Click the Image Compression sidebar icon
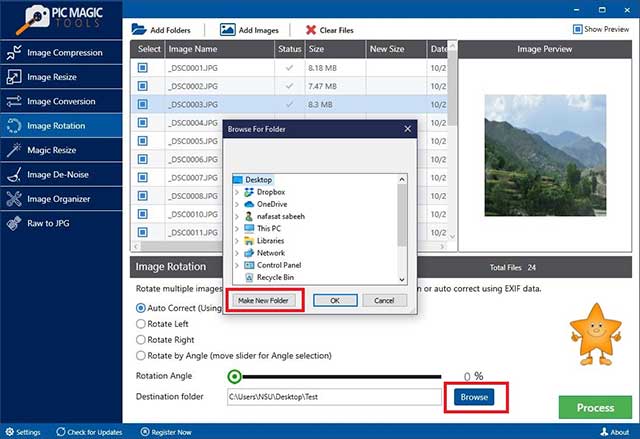This screenshot has width=640, height=439. [13, 53]
